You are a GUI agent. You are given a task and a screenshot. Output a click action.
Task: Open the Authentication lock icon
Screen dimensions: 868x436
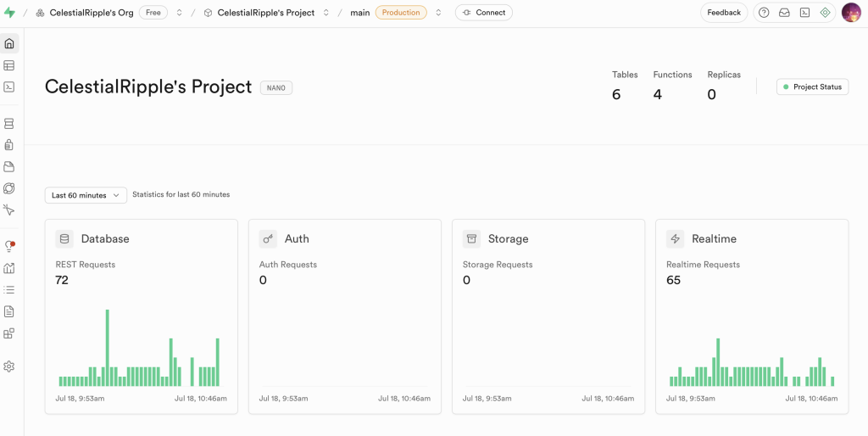click(8, 145)
